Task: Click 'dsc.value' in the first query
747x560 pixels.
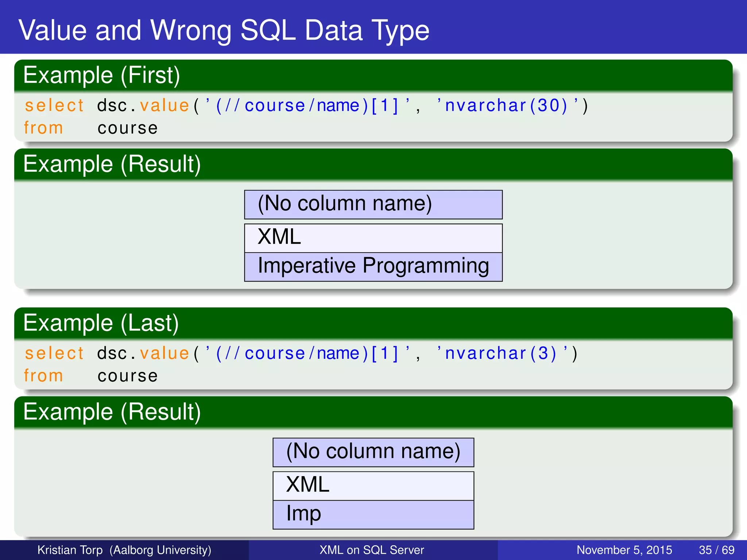Action: tap(143, 106)
